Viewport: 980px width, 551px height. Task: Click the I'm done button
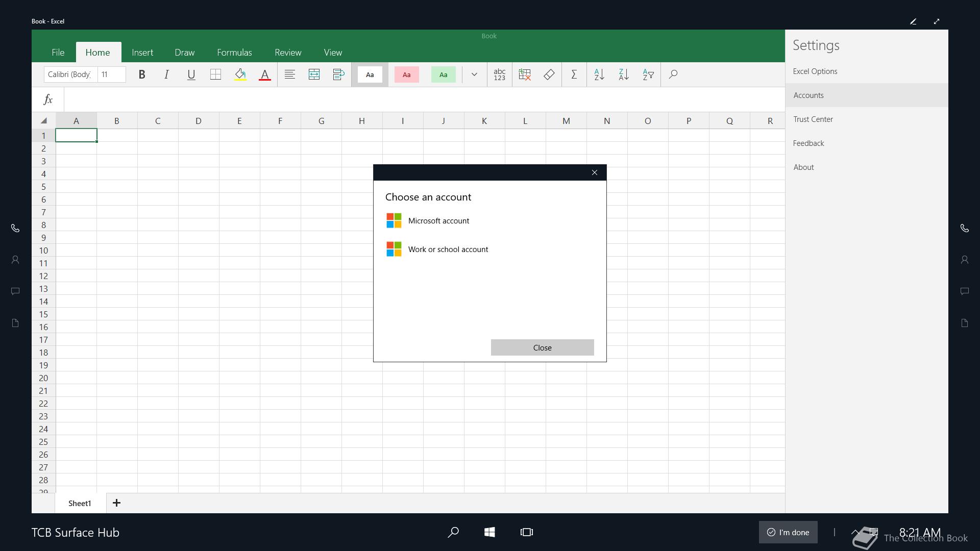[x=788, y=532]
